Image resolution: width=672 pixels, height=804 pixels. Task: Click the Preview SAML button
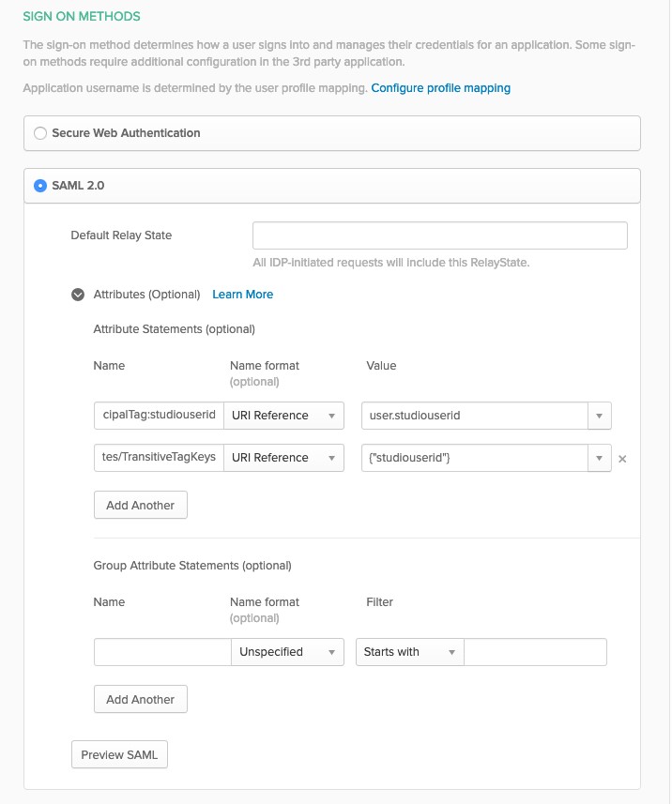tap(119, 755)
